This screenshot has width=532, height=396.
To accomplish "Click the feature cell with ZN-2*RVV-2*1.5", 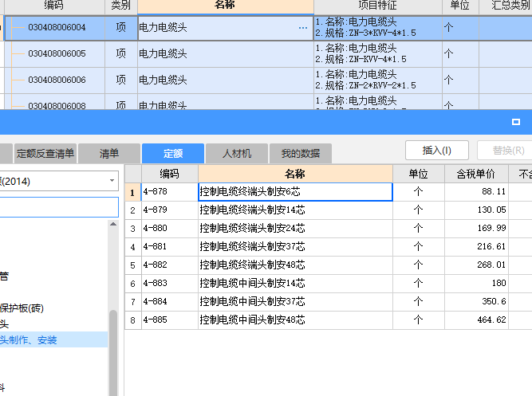I will click(378, 80).
